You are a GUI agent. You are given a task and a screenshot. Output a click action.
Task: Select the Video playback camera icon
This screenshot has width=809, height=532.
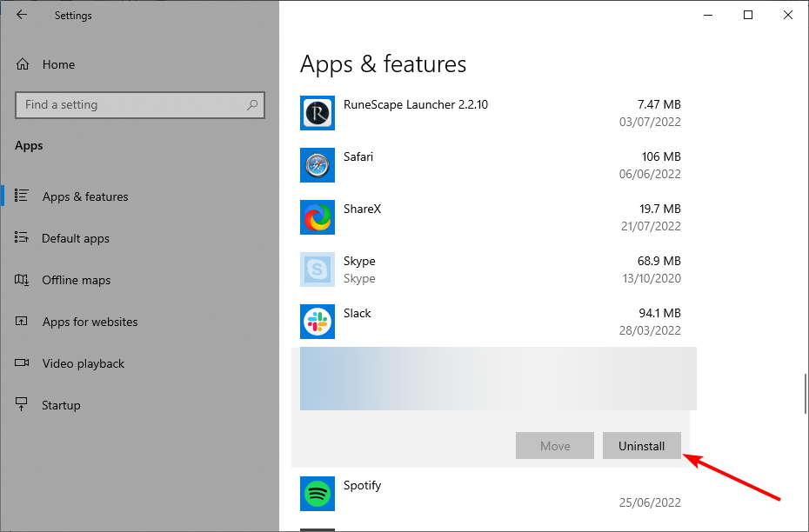click(22, 362)
